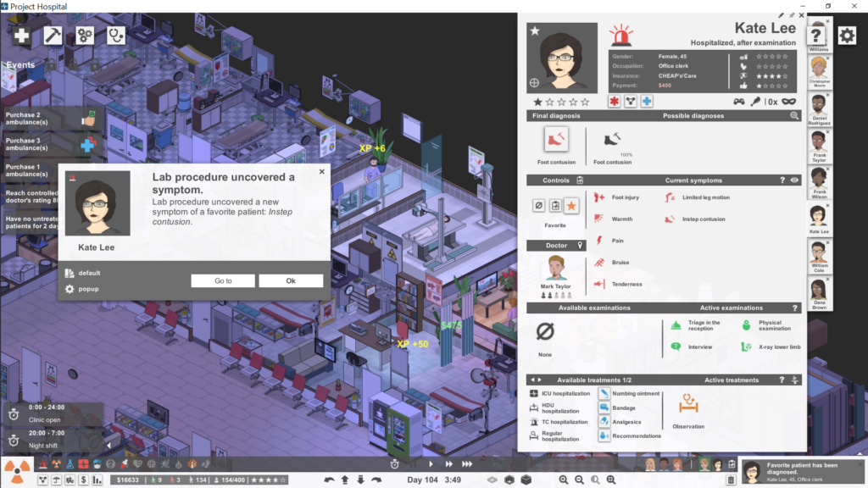The width and height of the screenshot is (868, 488).
Task: Close the lab procedure popup
Action: 321,171
